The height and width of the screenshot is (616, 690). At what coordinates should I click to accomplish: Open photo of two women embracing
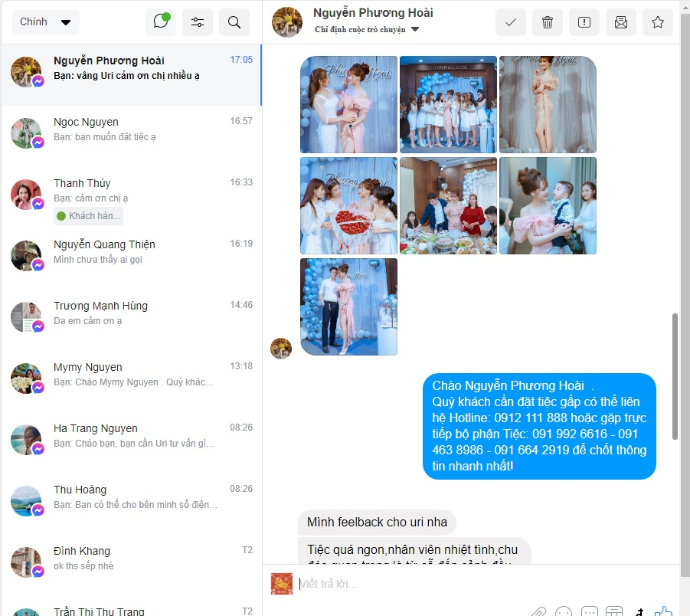point(348,104)
